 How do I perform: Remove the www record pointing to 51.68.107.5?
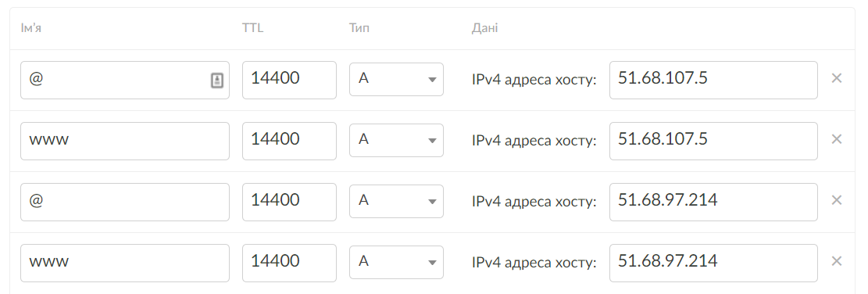tap(837, 139)
